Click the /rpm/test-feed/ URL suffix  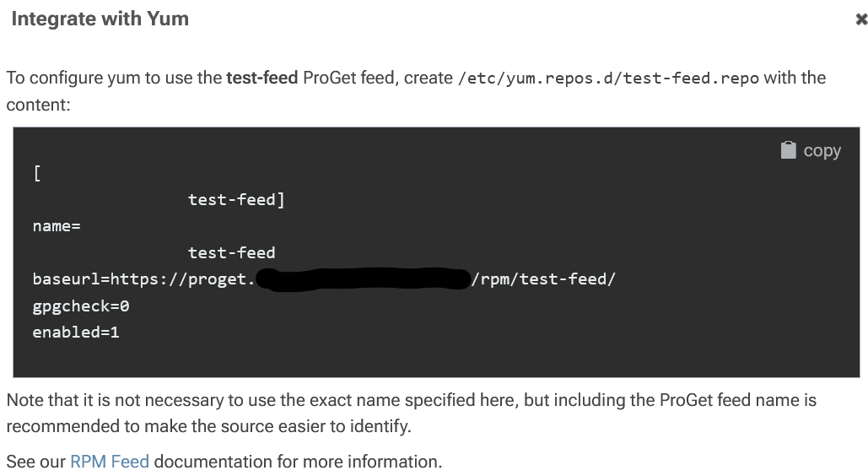[544, 279]
